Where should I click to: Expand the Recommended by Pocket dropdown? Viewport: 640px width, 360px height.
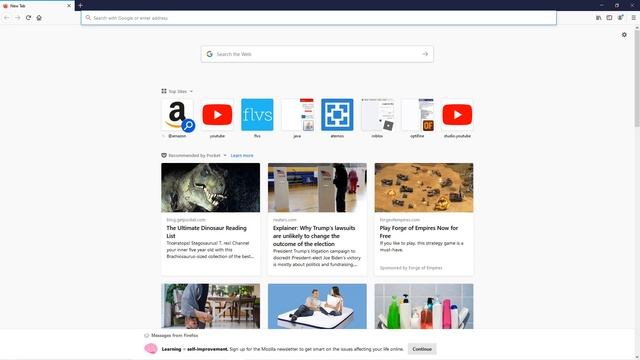pyautogui.click(x=225, y=156)
